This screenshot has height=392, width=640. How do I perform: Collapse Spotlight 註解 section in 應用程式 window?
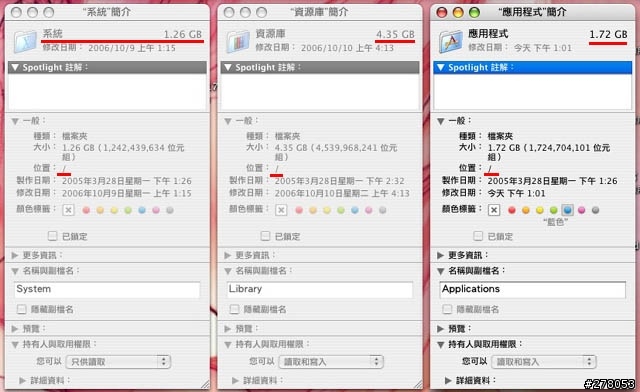click(440, 67)
